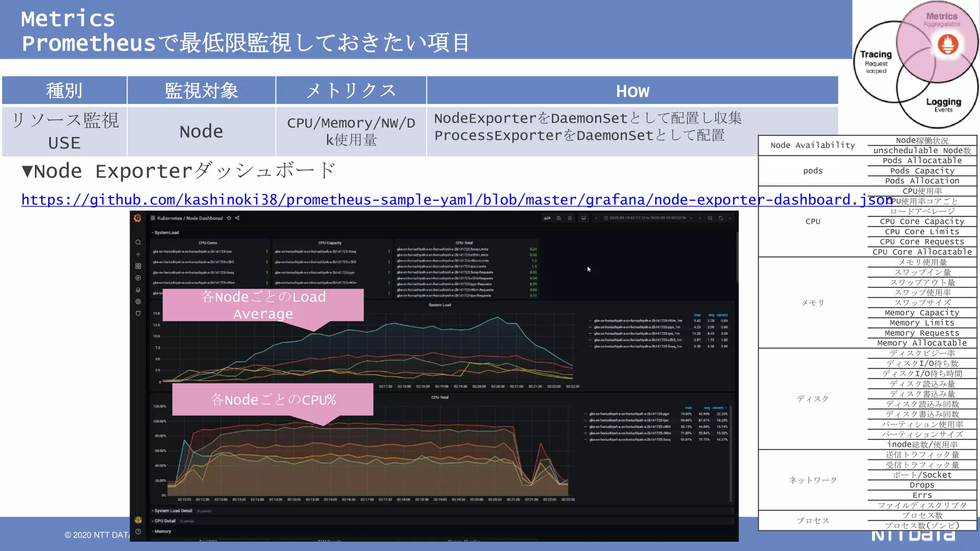
Task: Click the Logging circle label
Action: click(x=944, y=104)
